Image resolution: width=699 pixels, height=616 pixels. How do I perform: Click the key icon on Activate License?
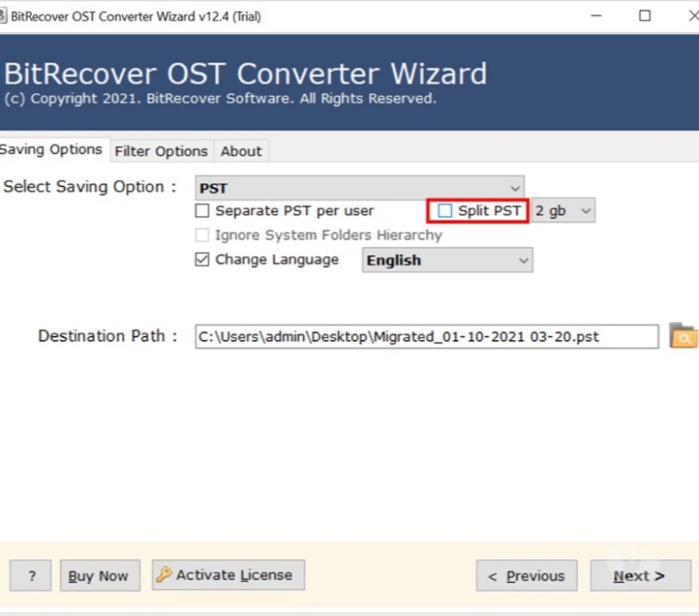(164, 575)
